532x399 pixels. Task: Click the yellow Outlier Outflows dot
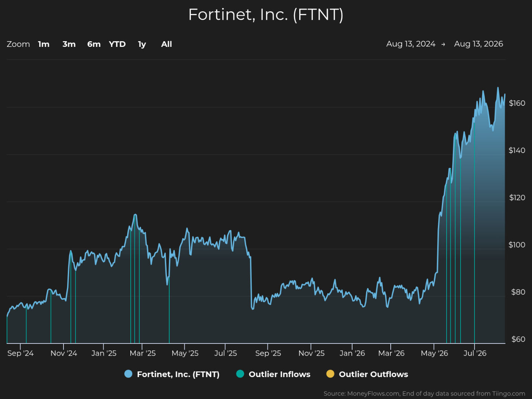coord(330,374)
